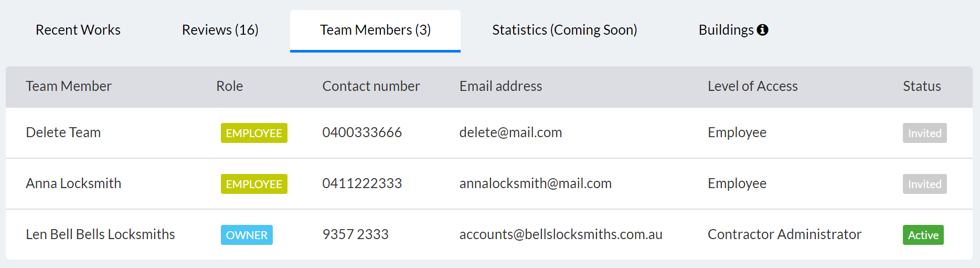Open the delete@mail.com email address

(510, 132)
